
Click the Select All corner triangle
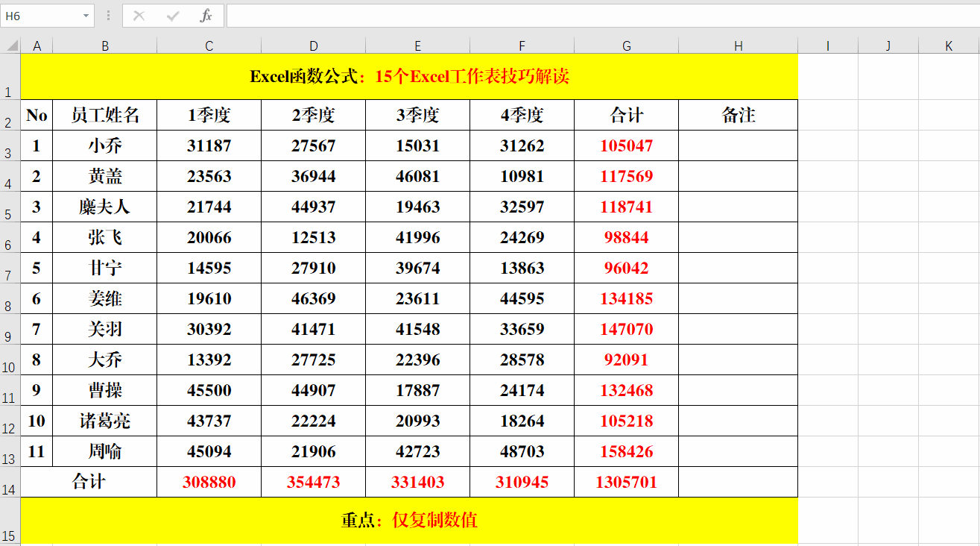click(x=11, y=46)
